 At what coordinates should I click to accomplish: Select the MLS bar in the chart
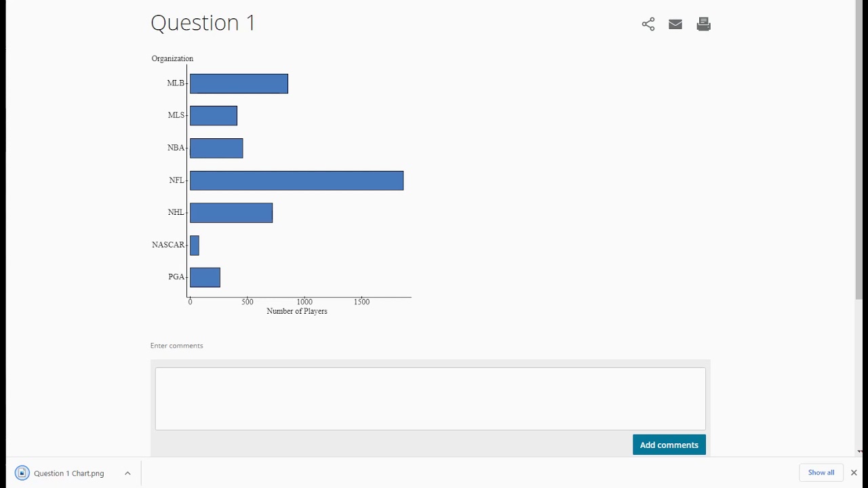click(214, 116)
